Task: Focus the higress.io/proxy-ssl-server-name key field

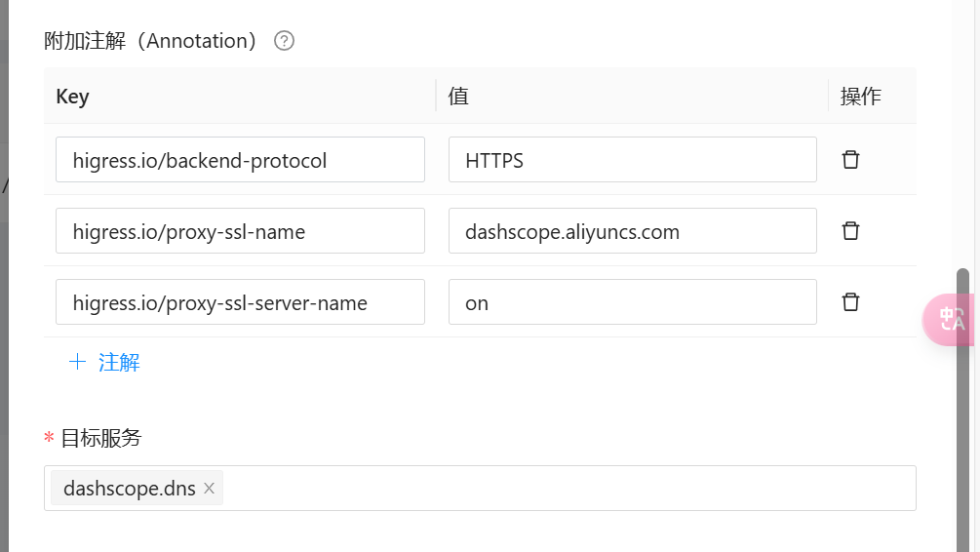Action: (240, 302)
